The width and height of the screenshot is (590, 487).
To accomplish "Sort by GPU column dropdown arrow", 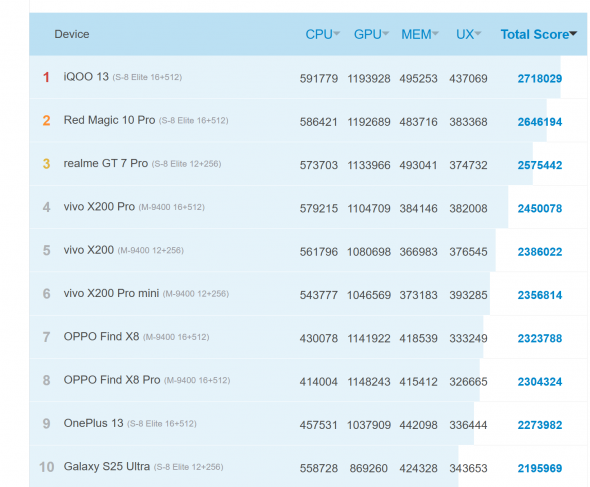I will pyautogui.click(x=385, y=34).
